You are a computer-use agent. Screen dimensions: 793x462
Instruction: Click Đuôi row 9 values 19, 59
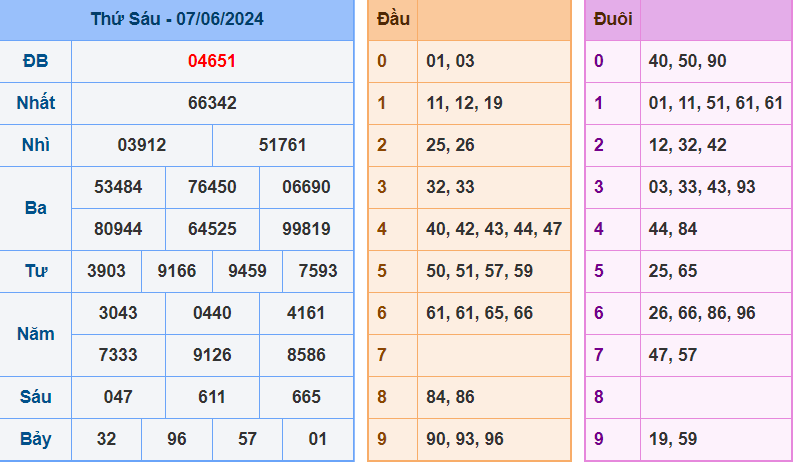pos(673,439)
